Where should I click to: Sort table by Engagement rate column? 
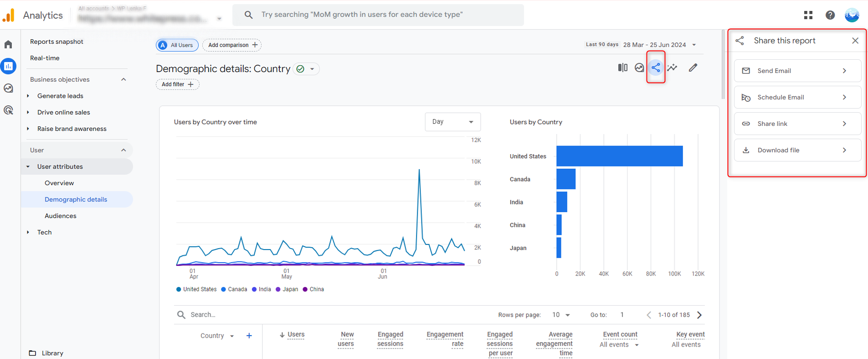445,339
